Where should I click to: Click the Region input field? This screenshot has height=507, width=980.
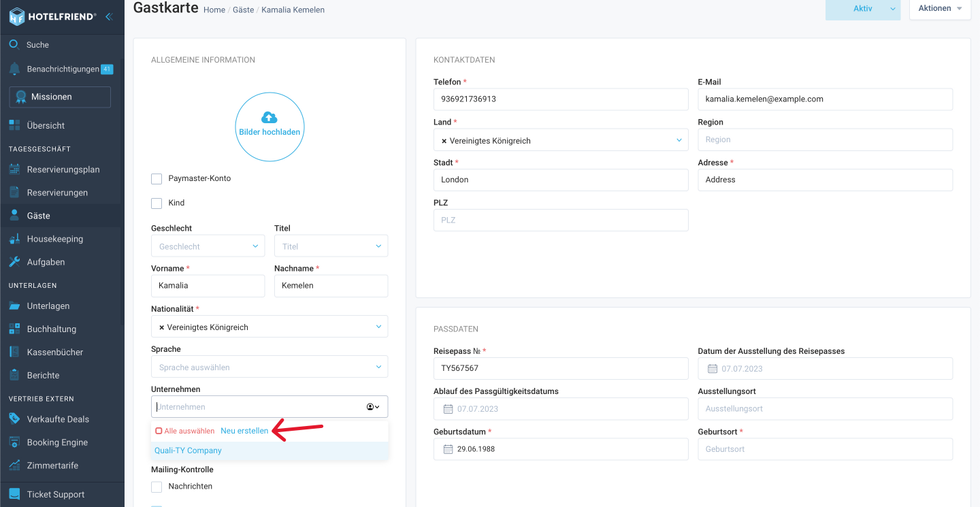click(825, 140)
